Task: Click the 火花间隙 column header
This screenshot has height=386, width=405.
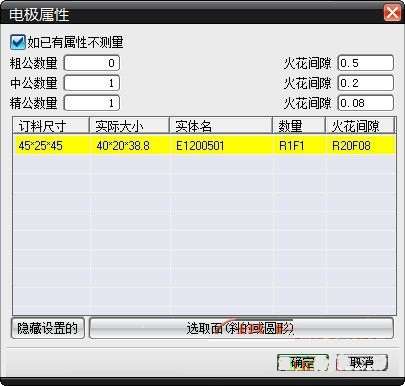Action: point(360,126)
